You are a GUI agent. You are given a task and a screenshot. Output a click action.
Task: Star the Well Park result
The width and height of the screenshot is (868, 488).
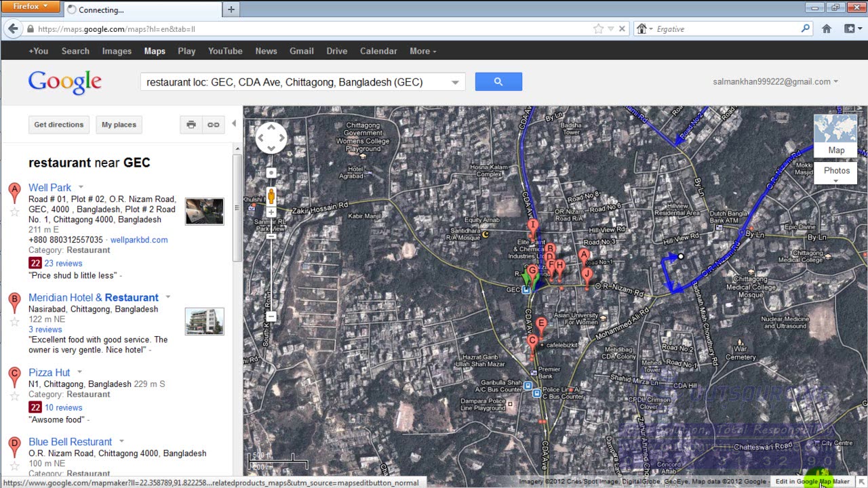pos(14,212)
